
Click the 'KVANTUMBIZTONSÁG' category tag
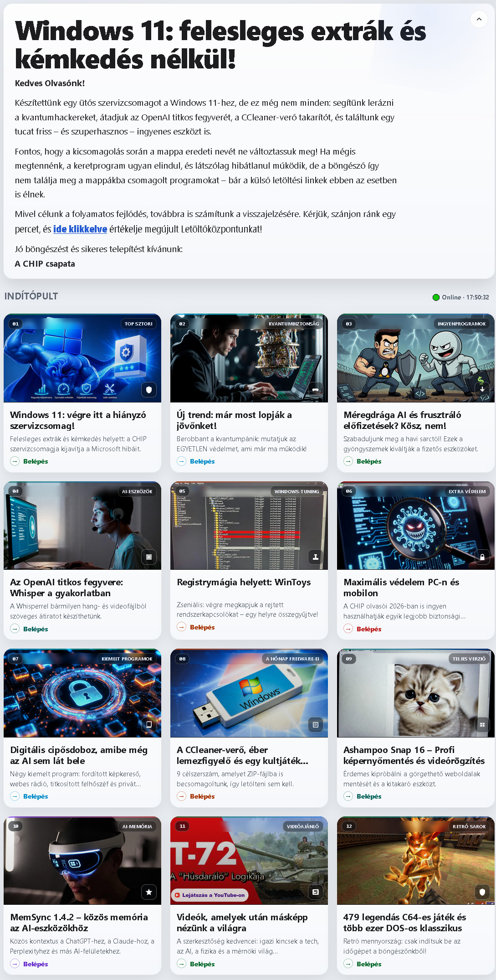[x=294, y=324]
